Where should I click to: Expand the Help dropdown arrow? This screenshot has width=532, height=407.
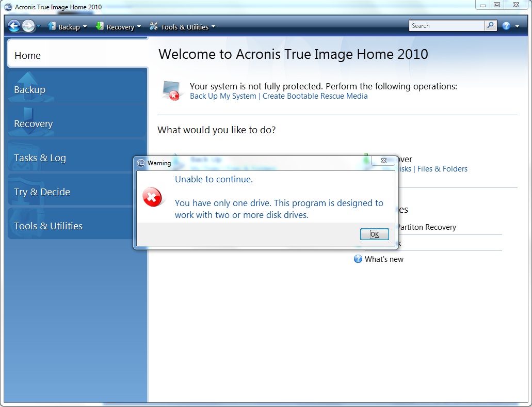(x=517, y=26)
